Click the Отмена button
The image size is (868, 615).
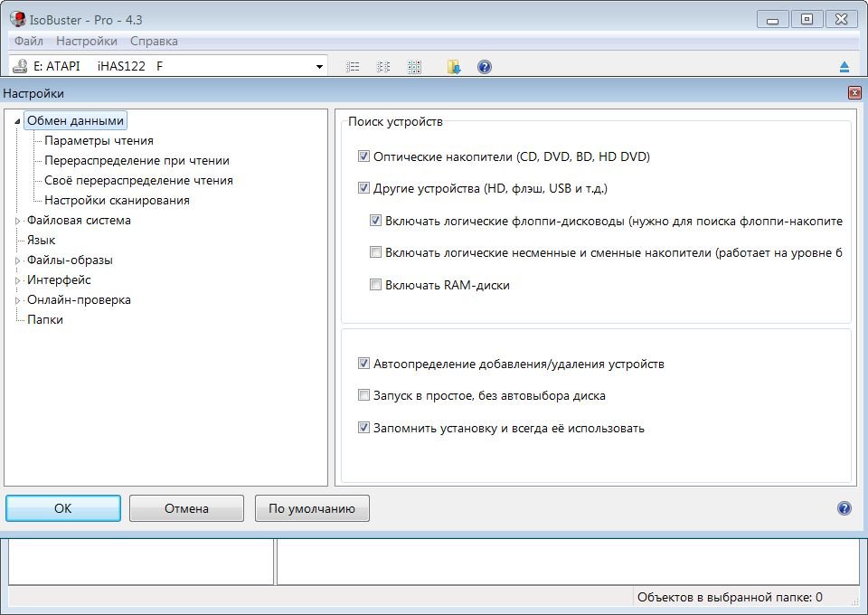coord(186,508)
